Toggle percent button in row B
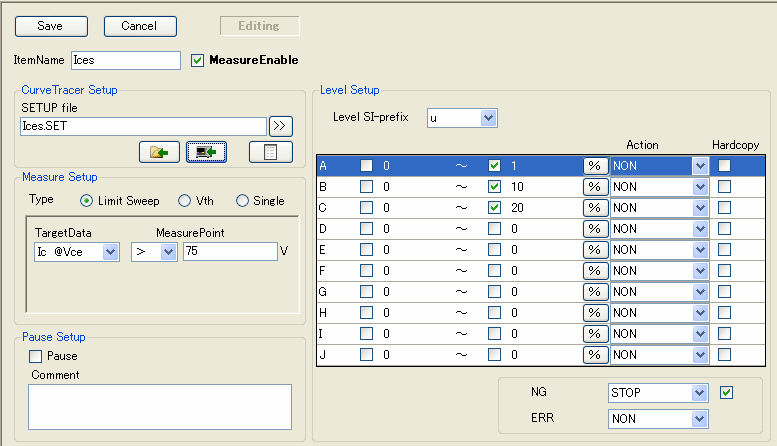Image resolution: width=777 pixels, height=446 pixels. [595, 187]
